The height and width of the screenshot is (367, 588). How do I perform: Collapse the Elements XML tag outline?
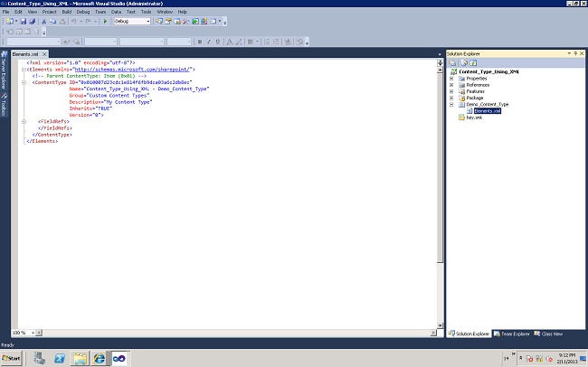click(x=24, y=70)
